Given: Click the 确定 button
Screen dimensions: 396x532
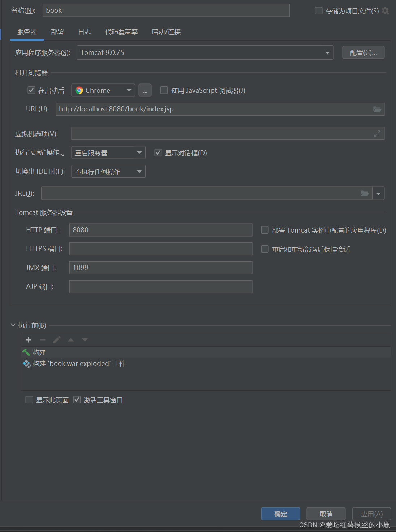Looking at the screenshot, I should coord(281,514).
